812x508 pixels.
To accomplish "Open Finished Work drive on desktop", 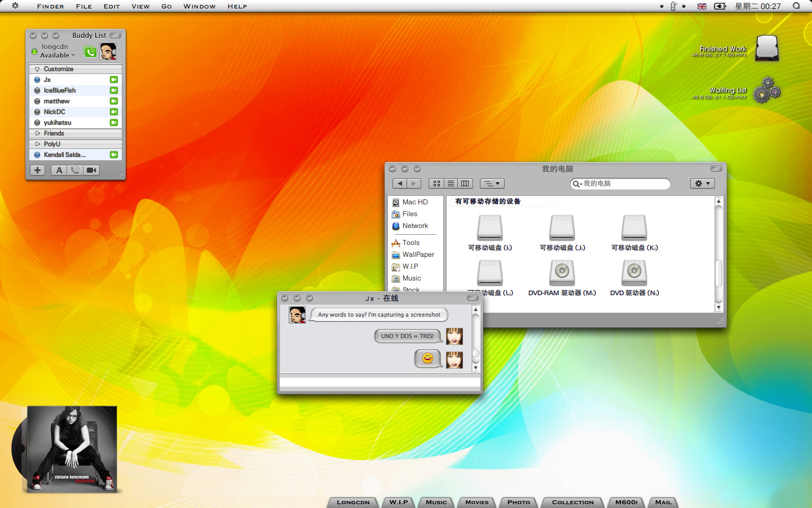I will [x=767, y=48].
